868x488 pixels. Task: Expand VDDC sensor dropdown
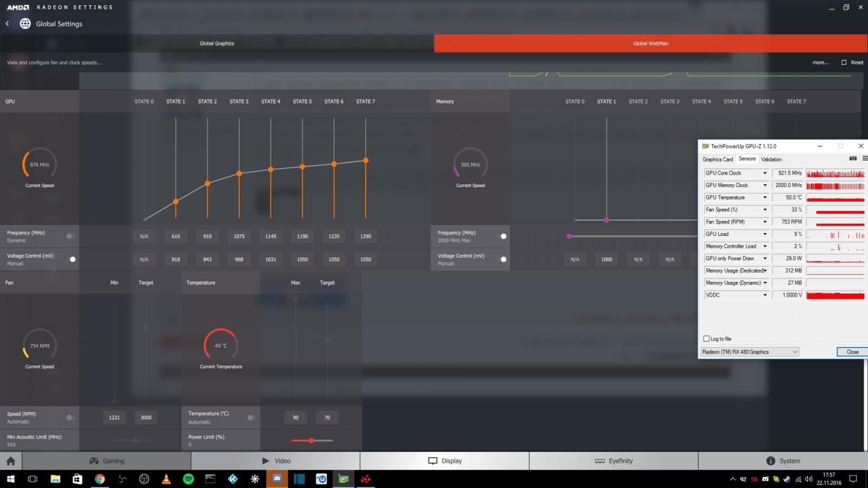tap(765, 295)
